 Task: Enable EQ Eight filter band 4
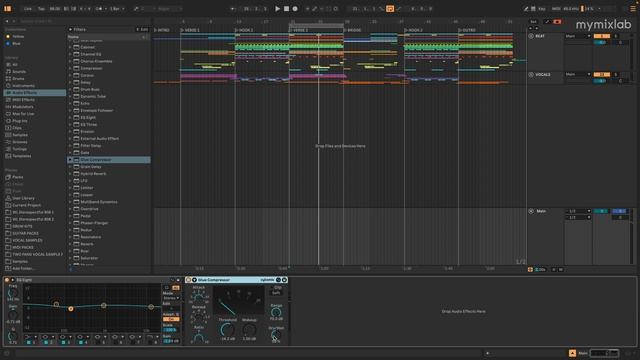pos(80,342)
